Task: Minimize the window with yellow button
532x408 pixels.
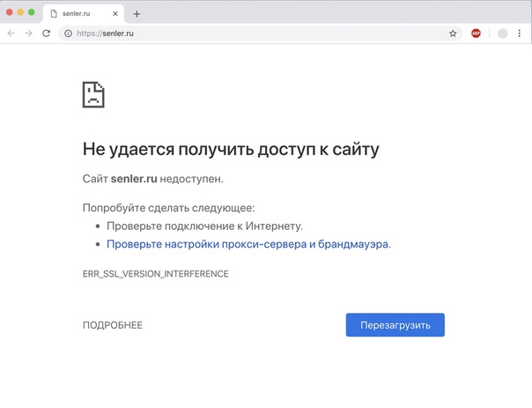Action: point(20,12)
